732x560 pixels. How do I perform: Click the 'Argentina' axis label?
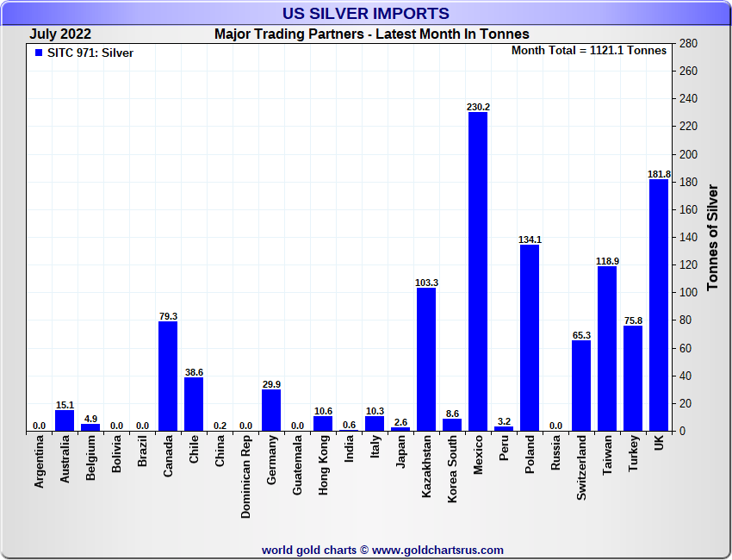(39, 462)
